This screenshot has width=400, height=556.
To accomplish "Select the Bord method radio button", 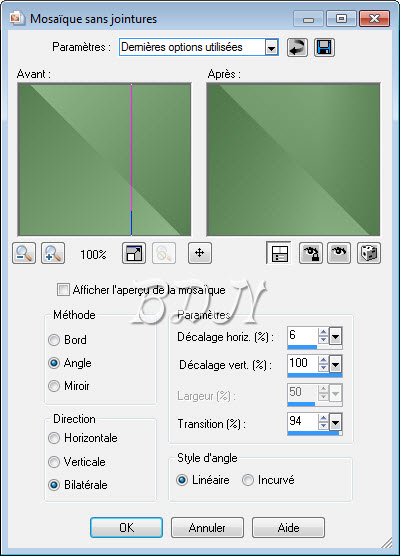I will click(x=54, y=340).
